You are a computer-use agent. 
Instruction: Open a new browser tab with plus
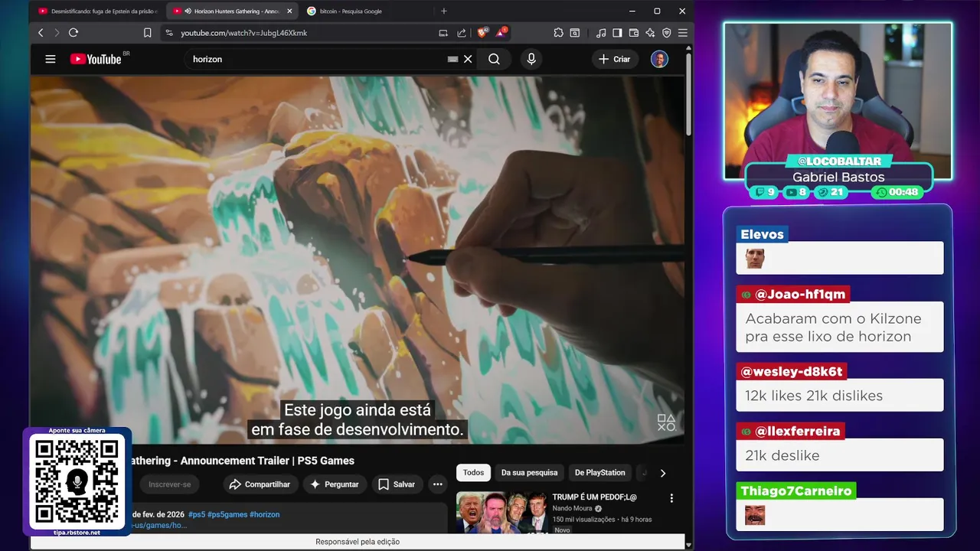443,11
